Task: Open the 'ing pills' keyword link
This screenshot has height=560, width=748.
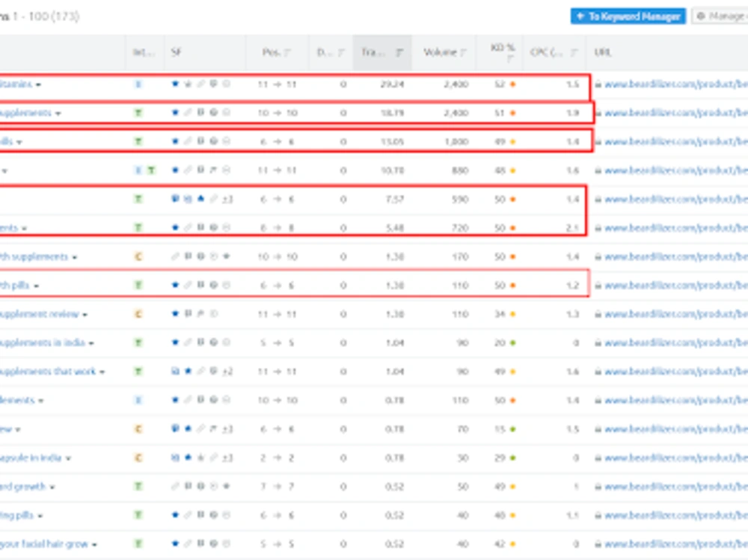Action: point(16,514)
